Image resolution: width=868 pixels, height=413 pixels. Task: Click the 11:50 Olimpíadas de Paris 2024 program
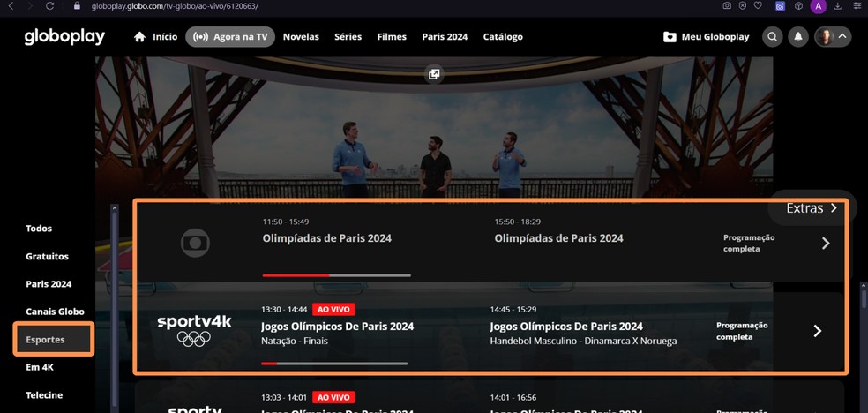(326, 238)
